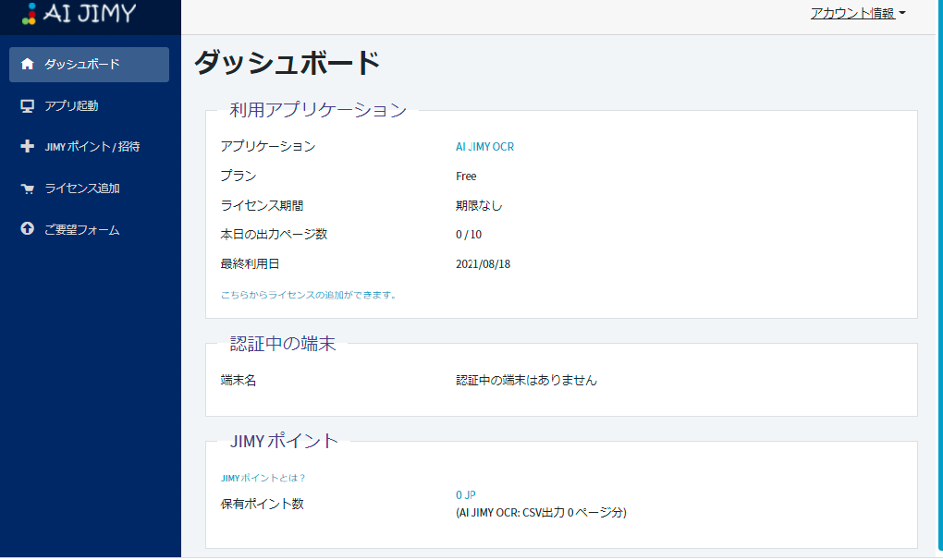
Task: Follow the AI JIMY OCR link
Action: (484, 147)
